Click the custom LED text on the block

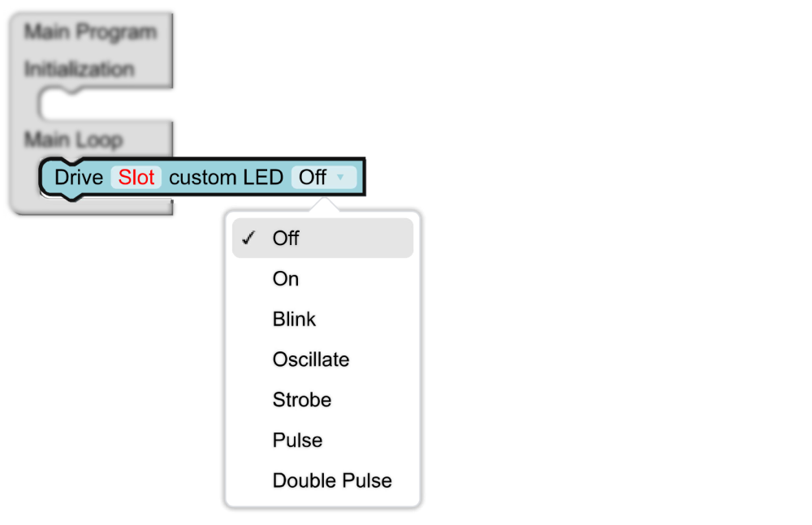pos(226,177)
